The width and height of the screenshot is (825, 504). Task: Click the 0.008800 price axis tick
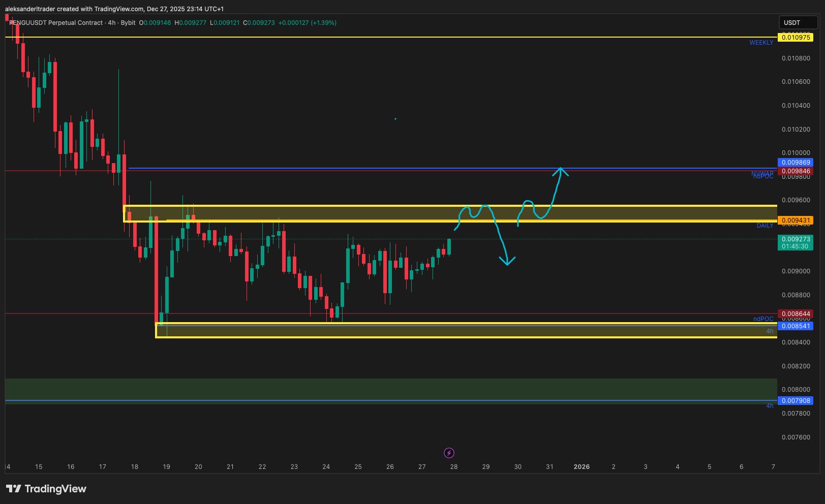pyautogui.click(x=796, y=295)
